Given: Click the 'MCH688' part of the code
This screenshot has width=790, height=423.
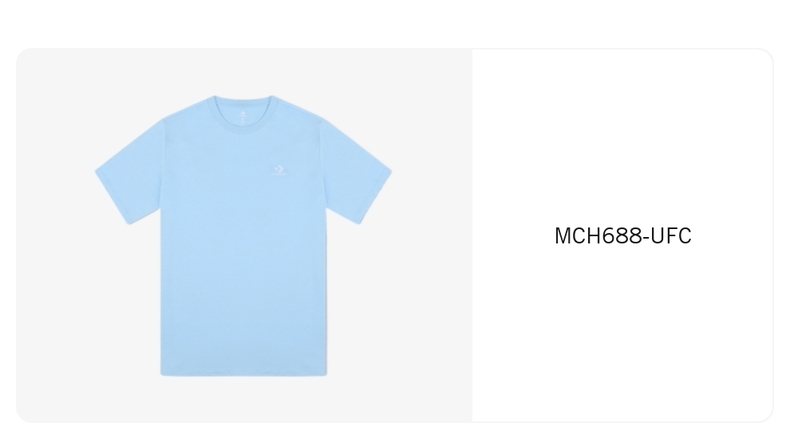Looking at the screenshot, I should point(598,236).
